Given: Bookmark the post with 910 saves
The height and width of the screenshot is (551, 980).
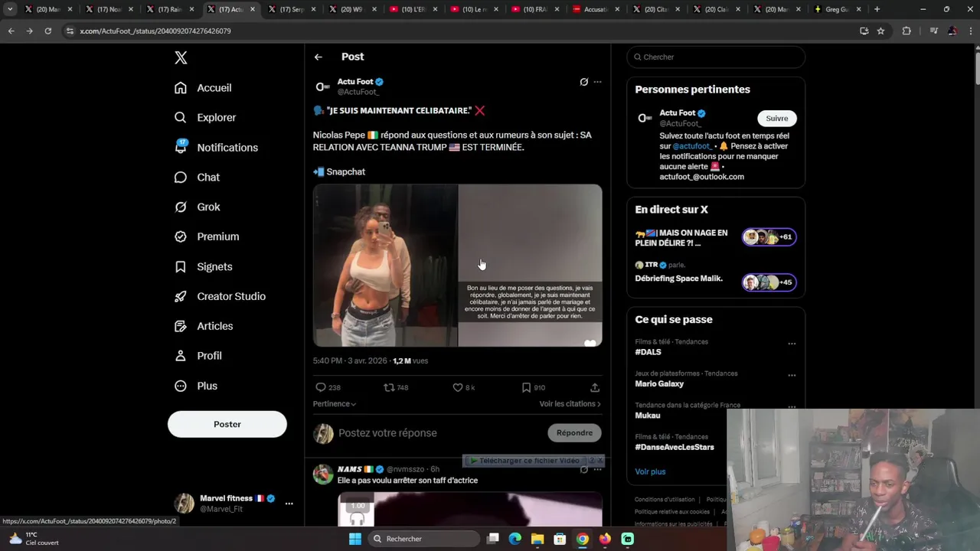Looking at the screenshot, I should [x=526, y=388].
